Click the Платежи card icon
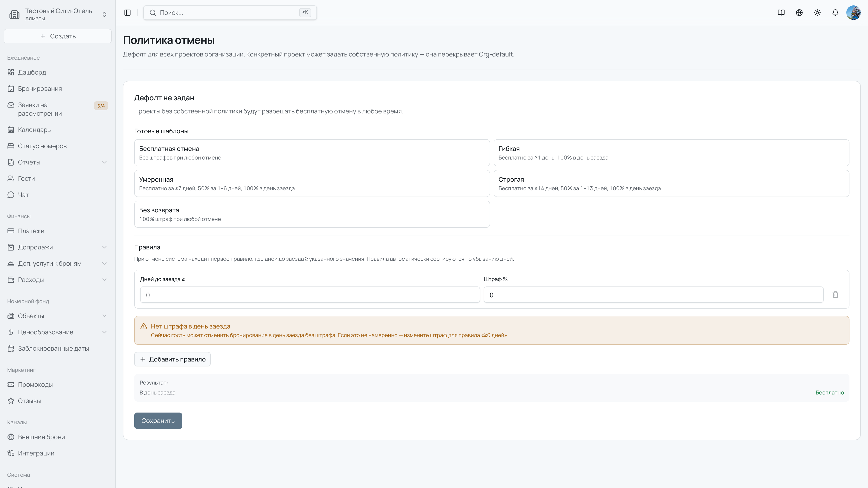The image size is (868, 488). [11, 231]
